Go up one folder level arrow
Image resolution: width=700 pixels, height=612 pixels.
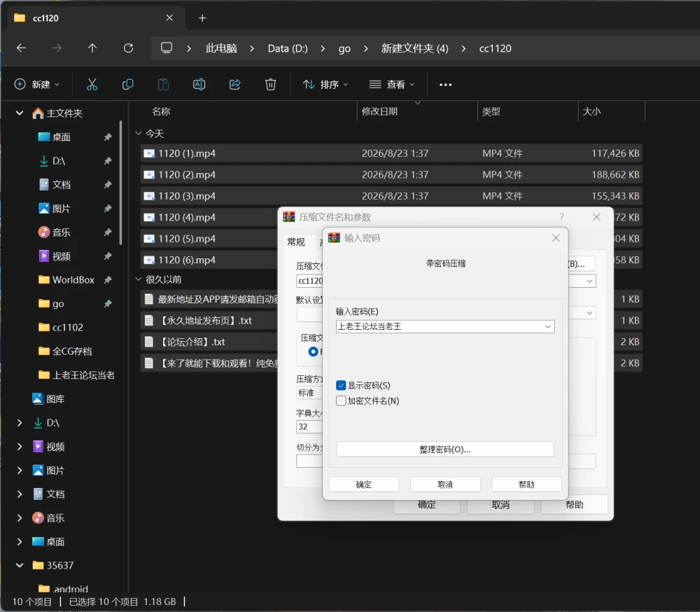[92, 48]
